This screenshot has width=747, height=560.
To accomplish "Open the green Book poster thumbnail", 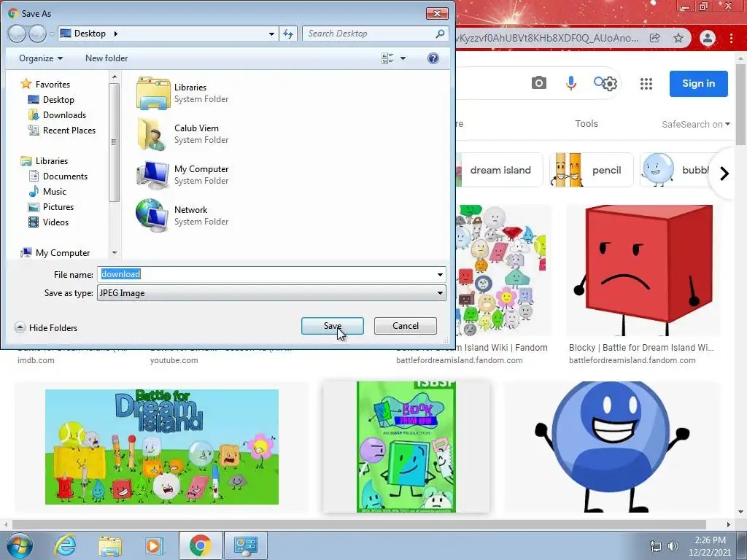I will [x=406, y=447].
